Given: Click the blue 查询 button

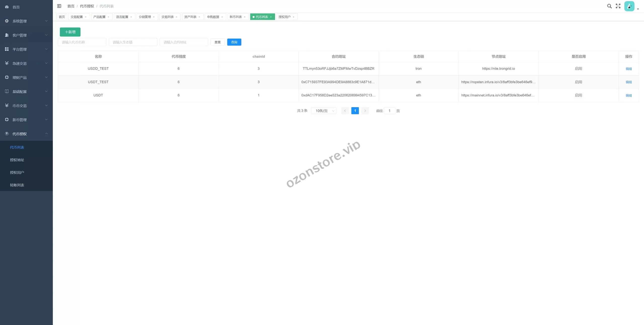Looking at the screenshot, I should coord(234,42).
